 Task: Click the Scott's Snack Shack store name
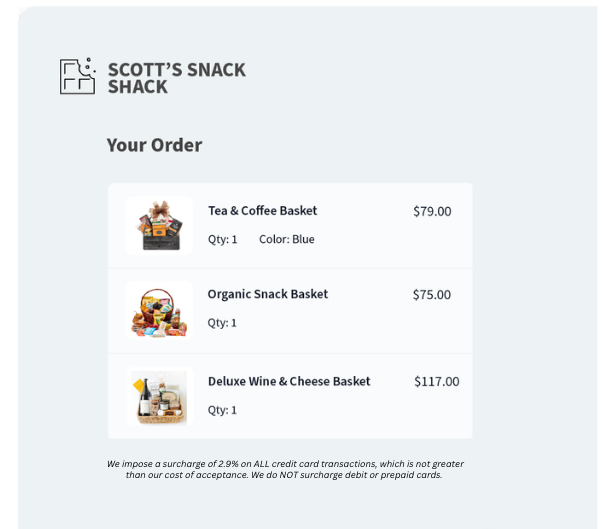(x=176, y=78)
